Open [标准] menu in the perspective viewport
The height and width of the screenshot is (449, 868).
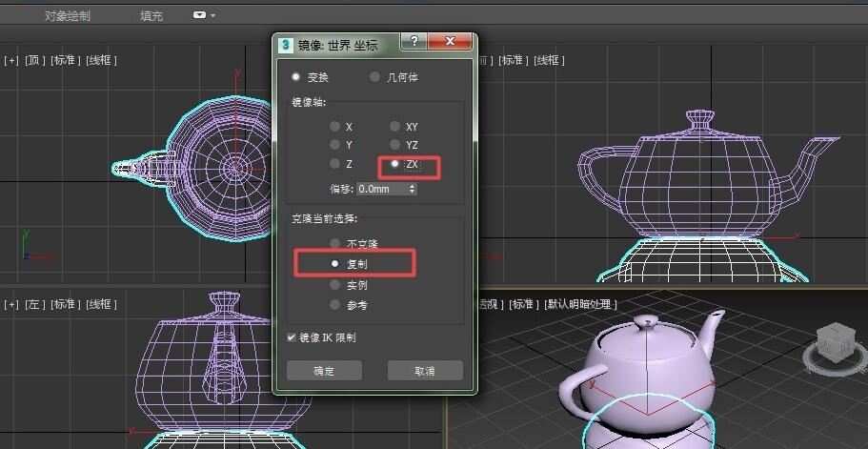pyautogui.click(x=523, y=304)
